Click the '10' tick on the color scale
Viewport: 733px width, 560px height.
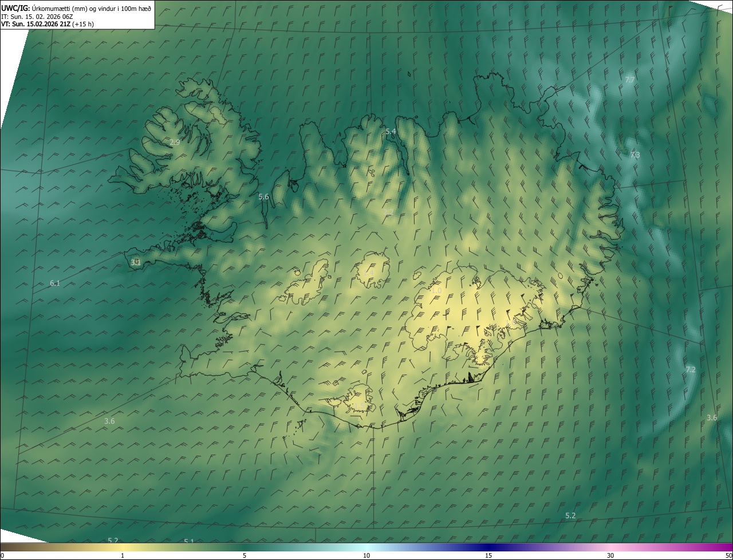[366, 555]
